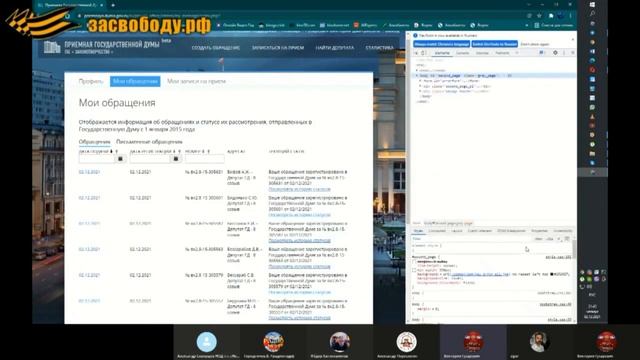Viewport: 640px width, 360px height.
Task: Open Windows search icon on taskbar
Action: point(592,14)
